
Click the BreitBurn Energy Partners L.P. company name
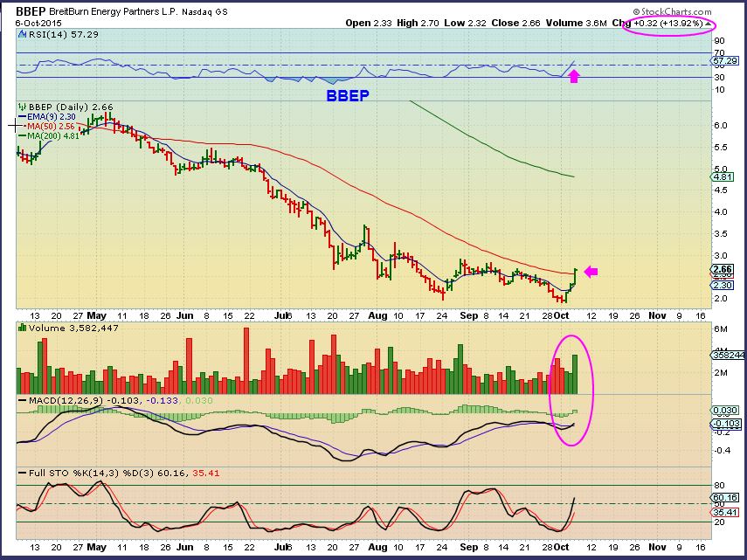coord(113,11)
